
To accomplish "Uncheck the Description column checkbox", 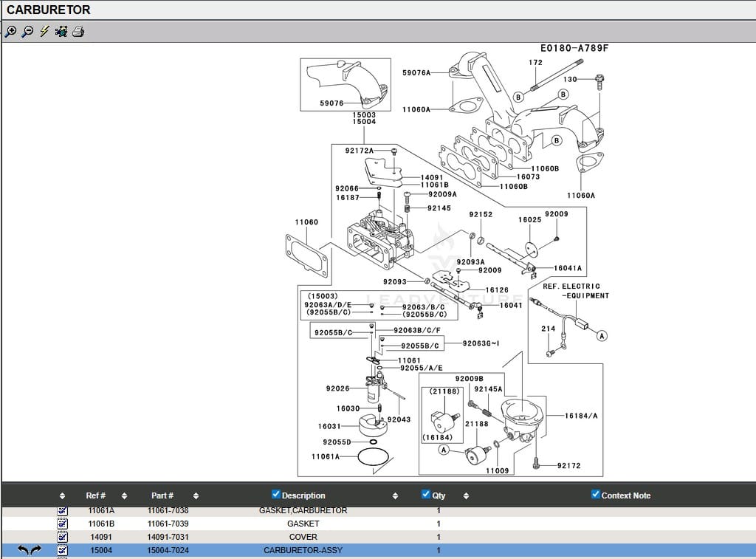I will point(276,495).
